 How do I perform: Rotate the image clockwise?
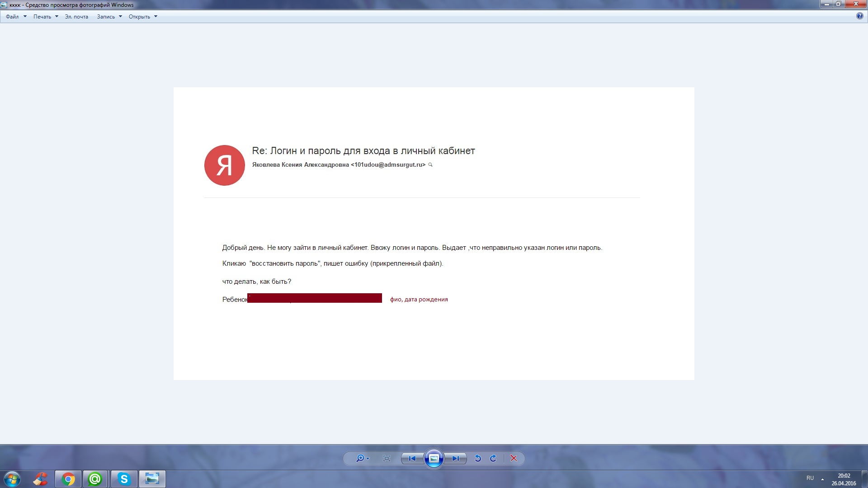[x=493, y=458]
